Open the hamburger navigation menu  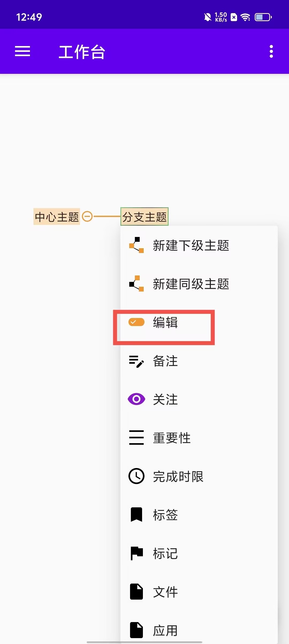point(22,51)
